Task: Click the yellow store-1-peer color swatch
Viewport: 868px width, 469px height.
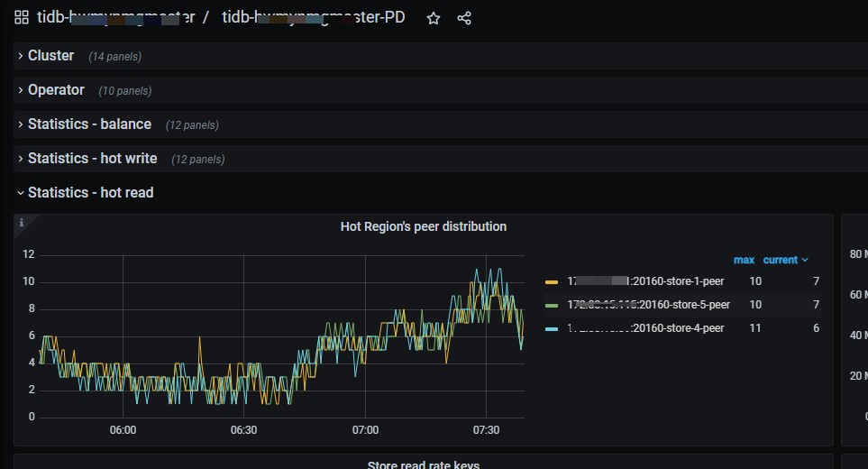Action: [553, 281]
